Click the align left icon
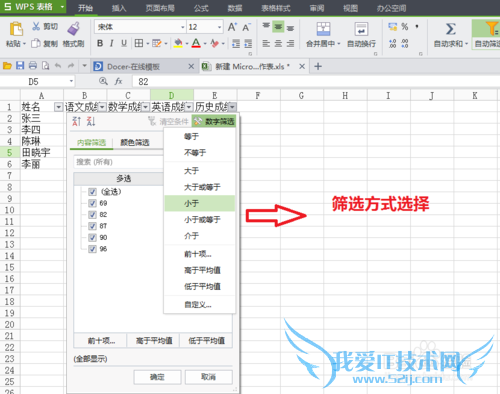Image resolution: width=500 pixels, height=394 pixels. (x=266, y=43)
